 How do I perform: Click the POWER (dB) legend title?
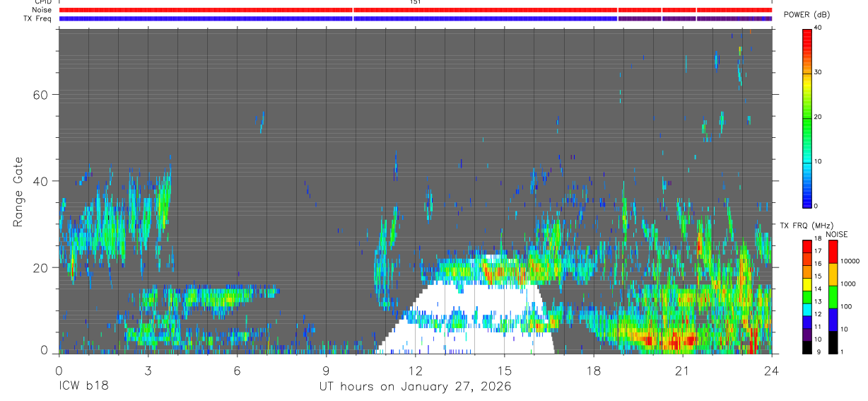807,15
